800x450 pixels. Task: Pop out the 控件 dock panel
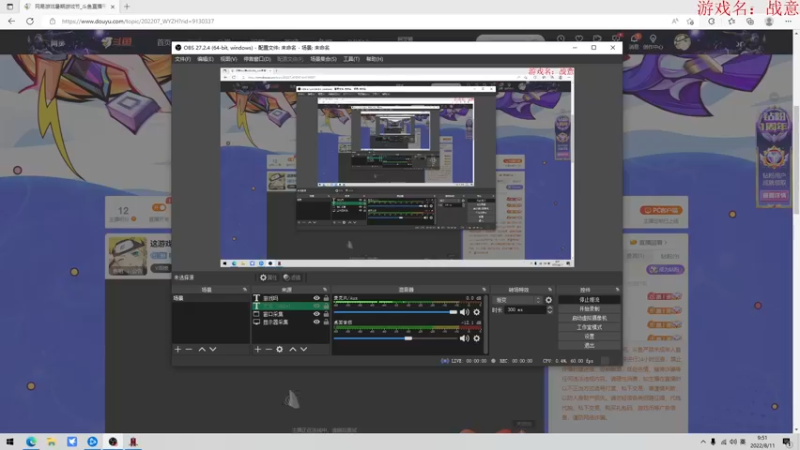point(617,290)
